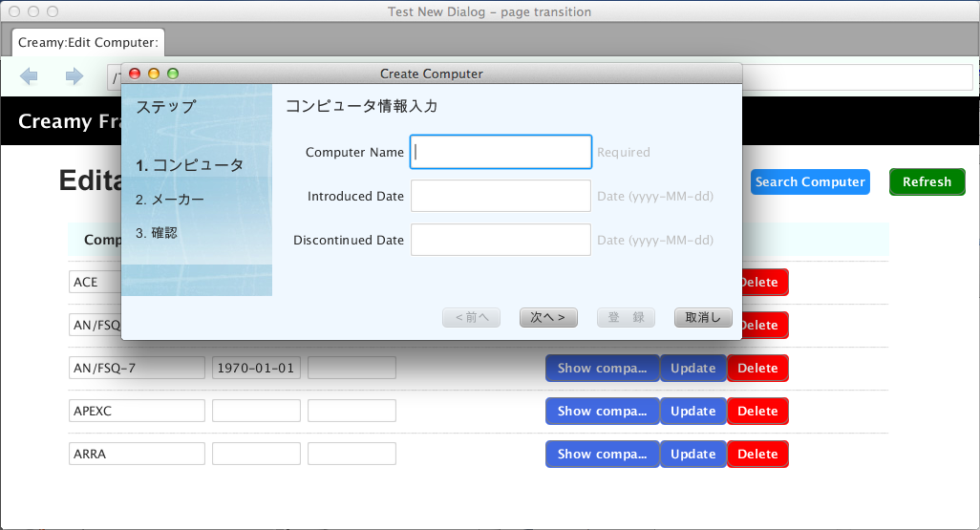The width and height of the screenshot is (980, 530).
Task: Click the ARRA discontinued date field
Action: click(x=352, y=455)
